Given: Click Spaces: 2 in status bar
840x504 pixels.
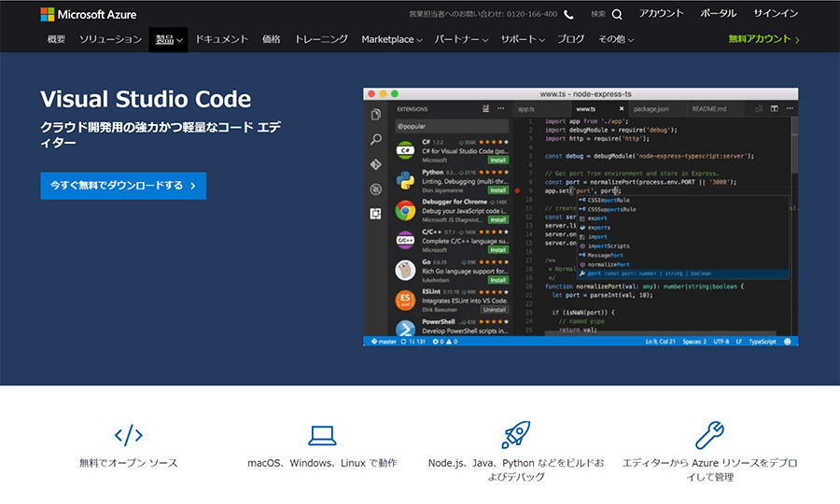Looking at the screenshot, I should (x=694, y=342).
